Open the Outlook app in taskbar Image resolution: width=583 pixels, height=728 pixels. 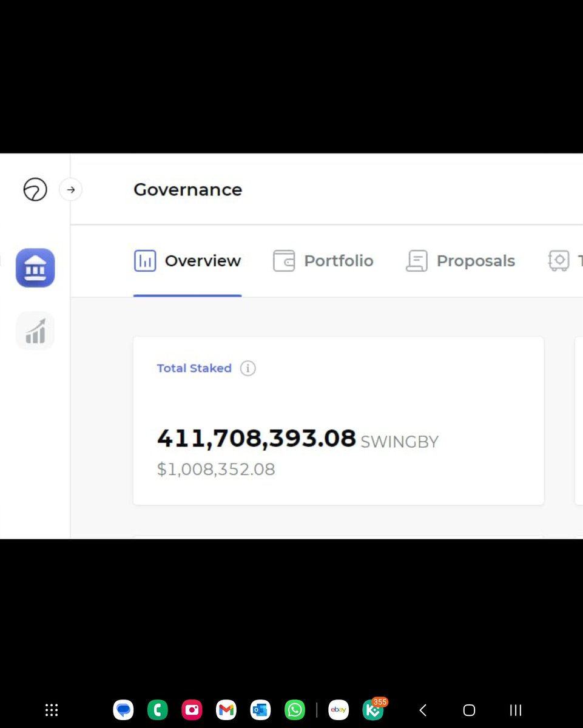(x=261, y=710)
